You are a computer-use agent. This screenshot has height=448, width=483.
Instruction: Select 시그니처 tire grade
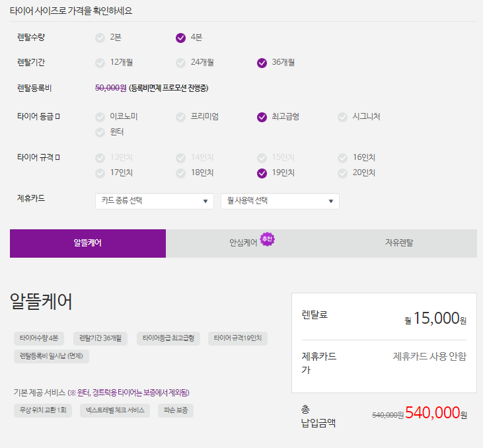[359, 117]
